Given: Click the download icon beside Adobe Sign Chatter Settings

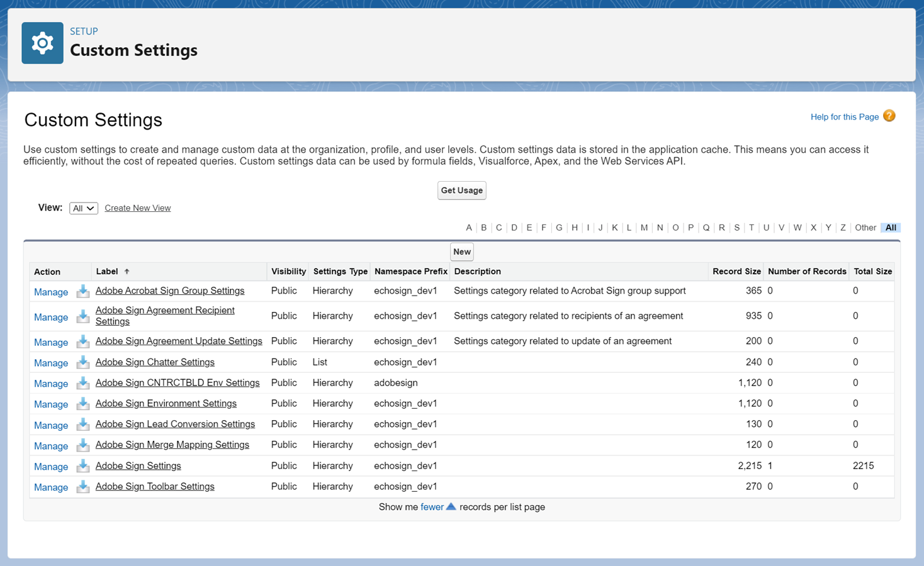Looking at the screenshot, I should pos(82,363).
